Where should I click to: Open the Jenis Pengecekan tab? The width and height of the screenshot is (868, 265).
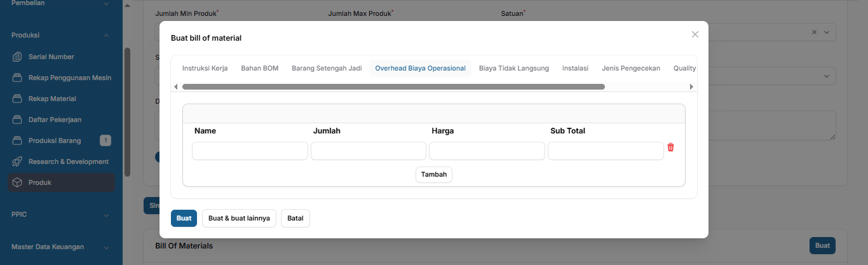[x=631, y=68]
